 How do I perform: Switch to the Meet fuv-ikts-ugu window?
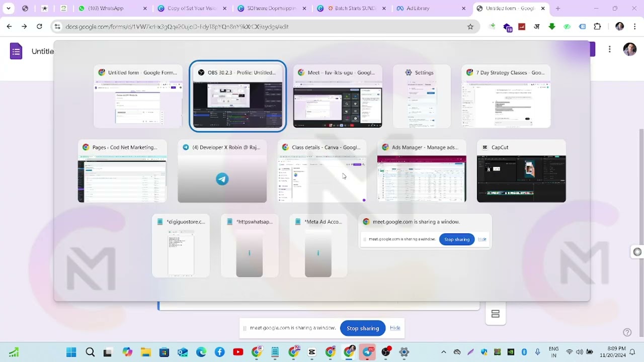coord(338,97)
